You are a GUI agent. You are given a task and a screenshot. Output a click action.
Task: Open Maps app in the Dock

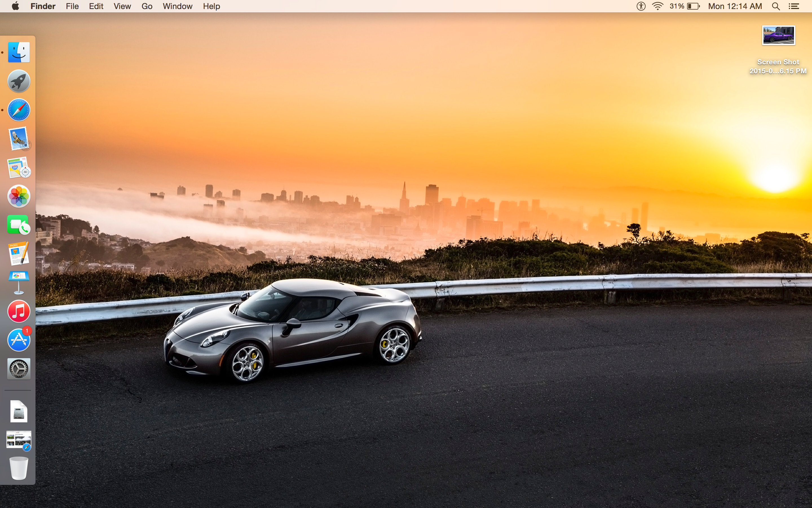19,167
